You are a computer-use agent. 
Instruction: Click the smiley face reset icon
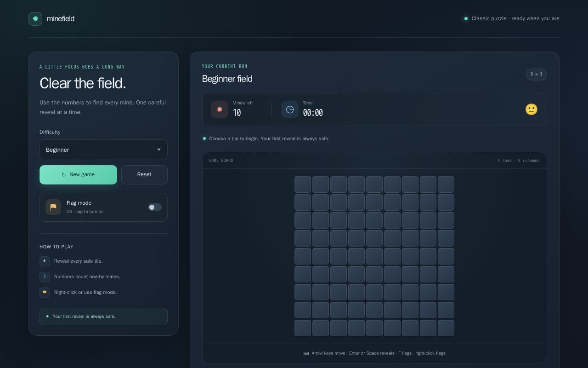[531, 109]
